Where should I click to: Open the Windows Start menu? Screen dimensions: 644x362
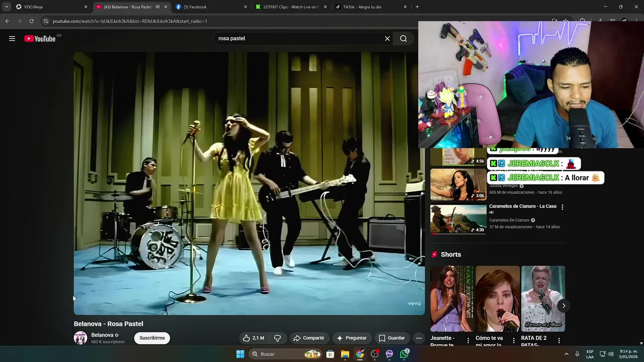click(x=240, y=354)
